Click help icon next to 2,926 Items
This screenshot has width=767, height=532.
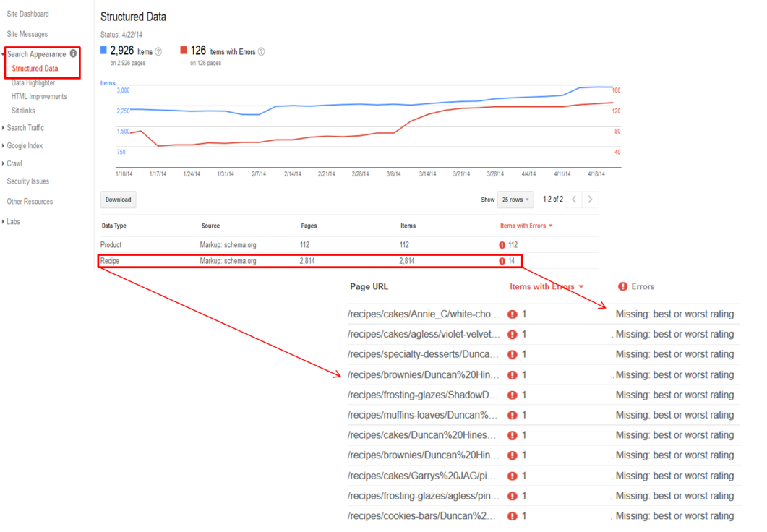pyautogui.click(x=158, y=52)
